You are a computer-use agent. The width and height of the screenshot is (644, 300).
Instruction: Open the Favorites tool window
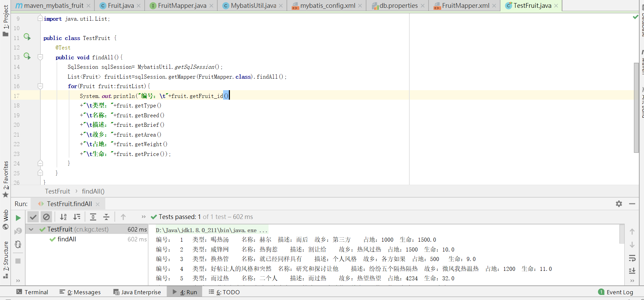[x=5, y=179]
